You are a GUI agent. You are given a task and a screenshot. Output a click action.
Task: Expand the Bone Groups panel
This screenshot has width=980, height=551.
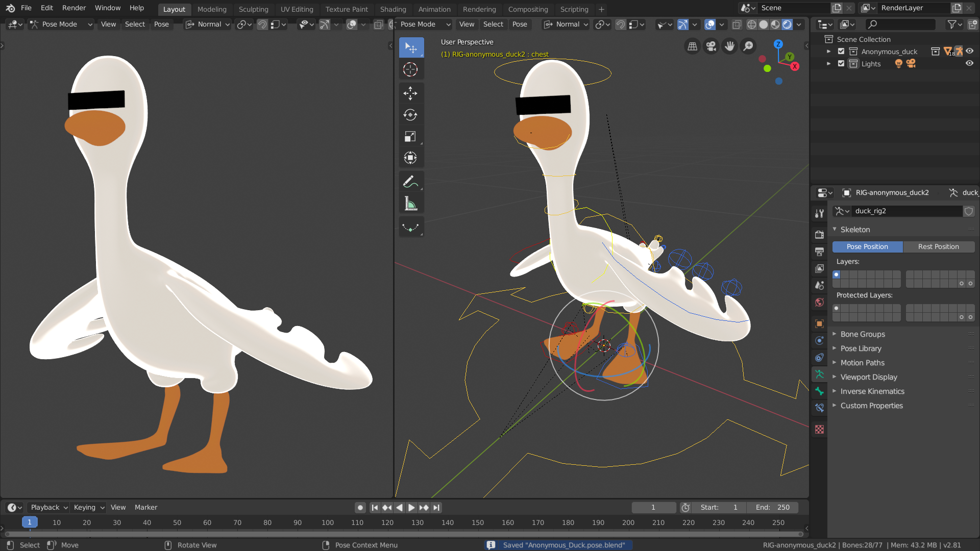[x=863, y=334]
